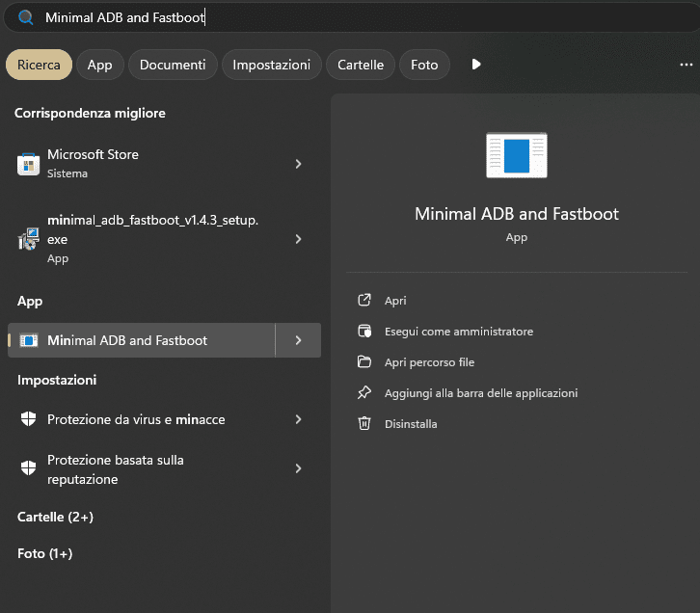Click the large Minimal ADB app icon

(517, 156)
